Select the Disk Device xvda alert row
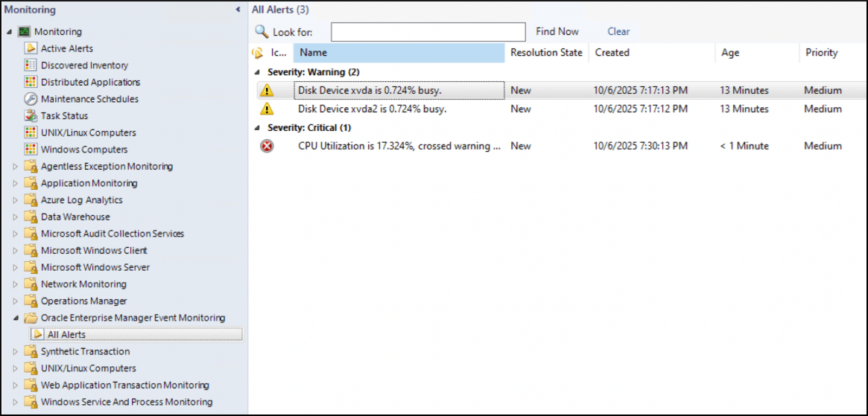 coord(562,90)
